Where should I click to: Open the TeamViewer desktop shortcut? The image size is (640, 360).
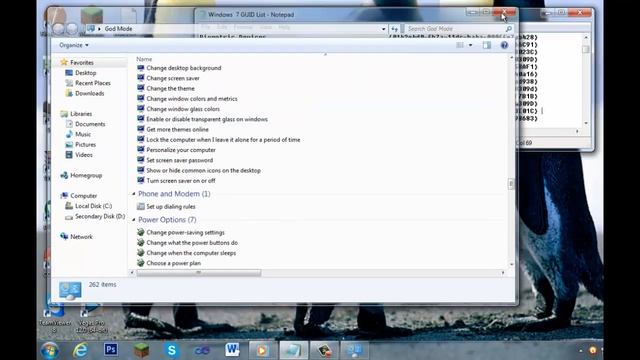click(55, 318)
